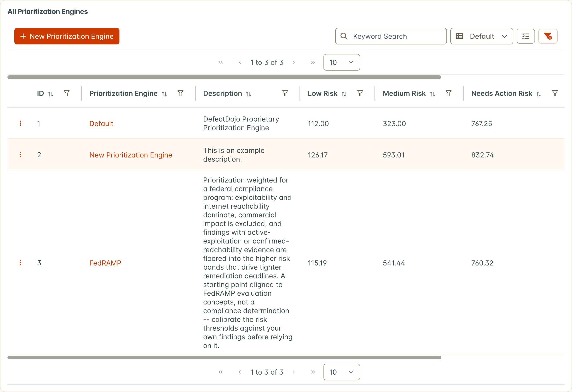This screenshot has width=572, height=392.
Task: Sort by the Medium Risk column
Action: click(x=432, y=94)
